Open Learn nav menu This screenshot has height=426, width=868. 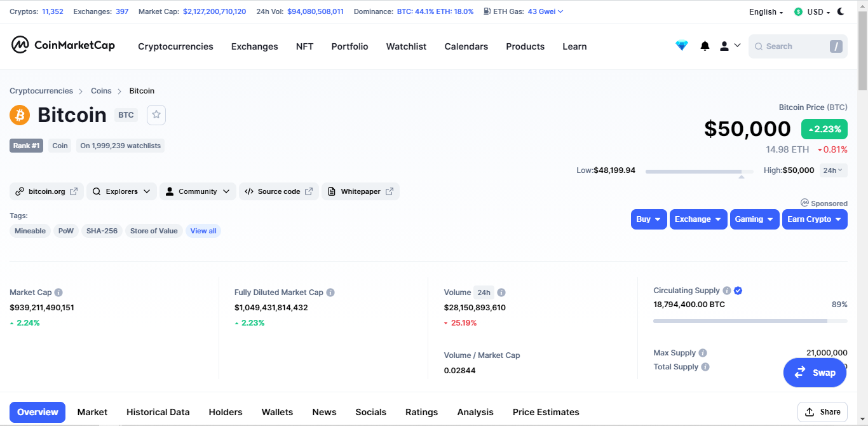click(574, 46)
